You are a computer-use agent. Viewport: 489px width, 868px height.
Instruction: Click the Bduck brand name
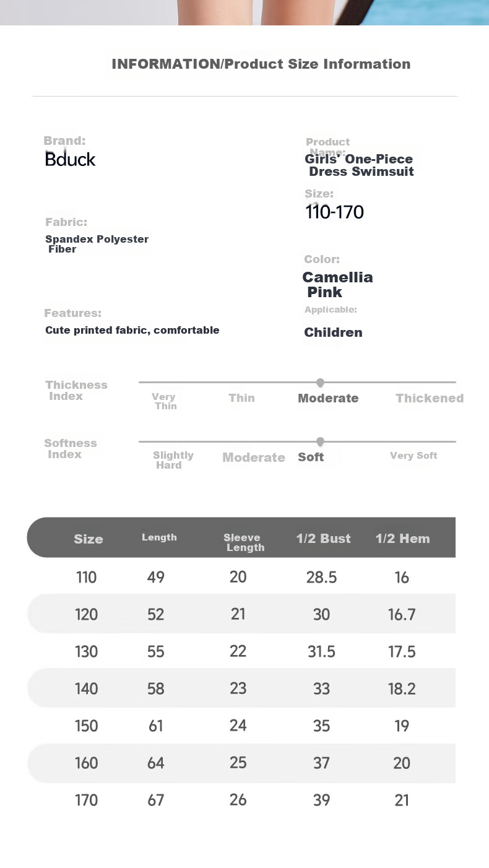71,160
